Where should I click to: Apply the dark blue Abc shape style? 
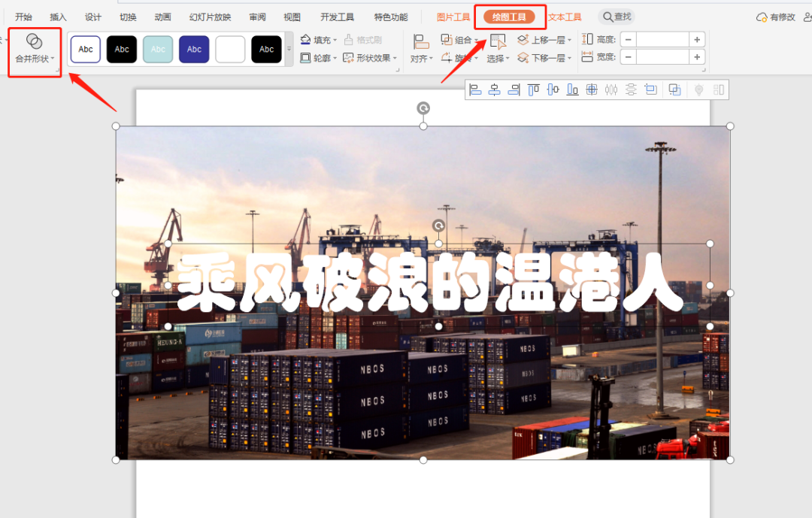[194, 49]
